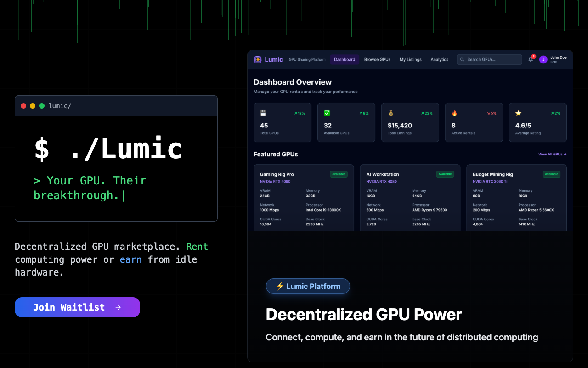
Task: Click the star icon on Average Rating card
Action: click(x=517, y=113)
